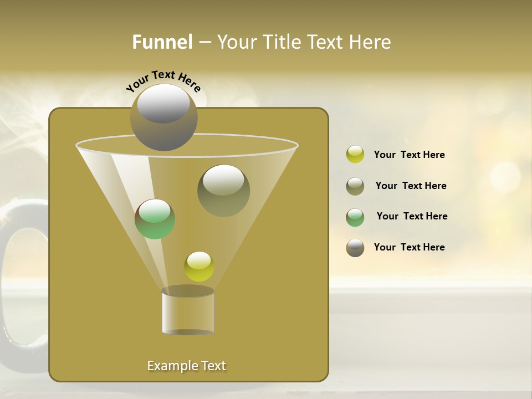Click the gray bullet sphere beside second list item
Viewport: 532px width, 399px height.
355,186
